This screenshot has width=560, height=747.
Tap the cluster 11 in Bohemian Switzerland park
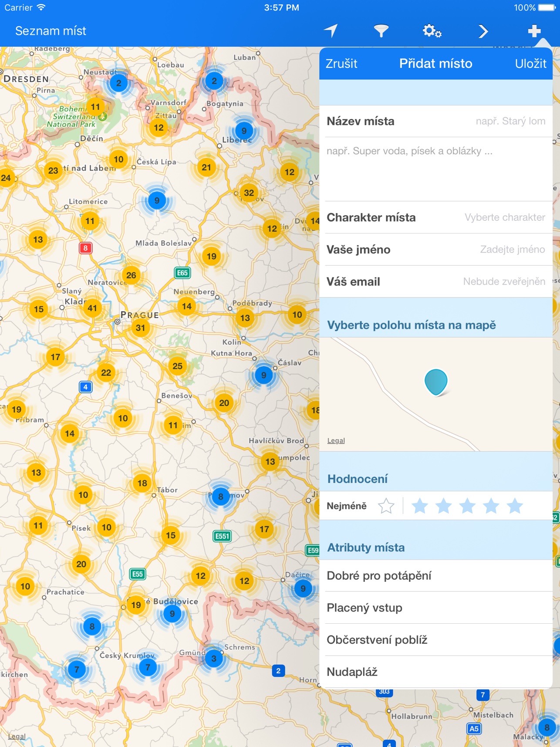pyautogui.click(x=95, y=107)
